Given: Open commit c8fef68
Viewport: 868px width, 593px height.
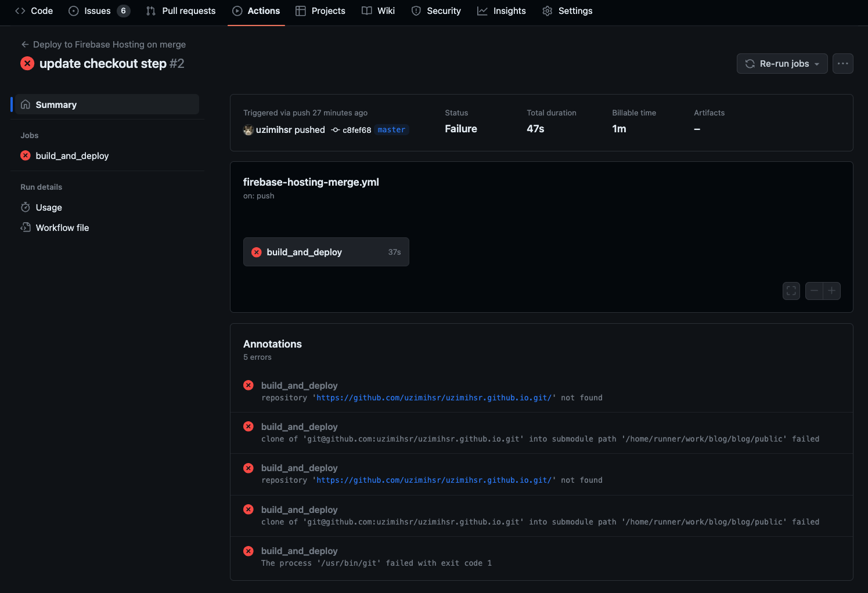Looking at the screenshot, I should pos(356,130).
